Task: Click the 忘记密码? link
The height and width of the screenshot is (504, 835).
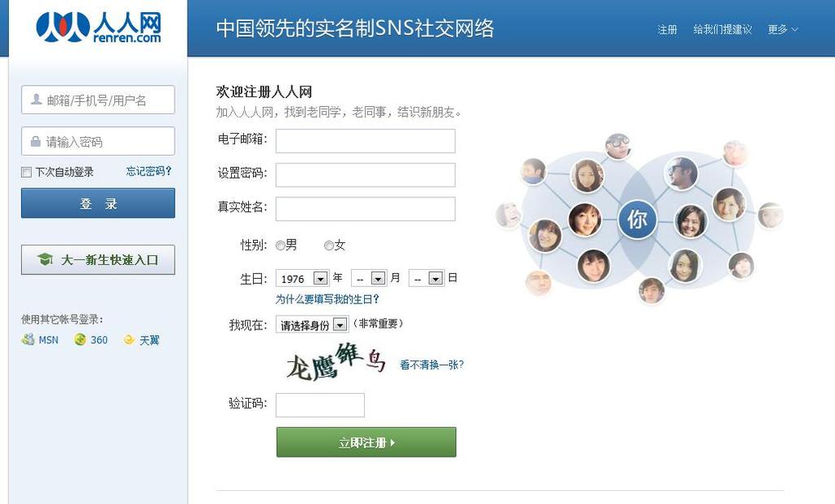Action: (149, 171)
